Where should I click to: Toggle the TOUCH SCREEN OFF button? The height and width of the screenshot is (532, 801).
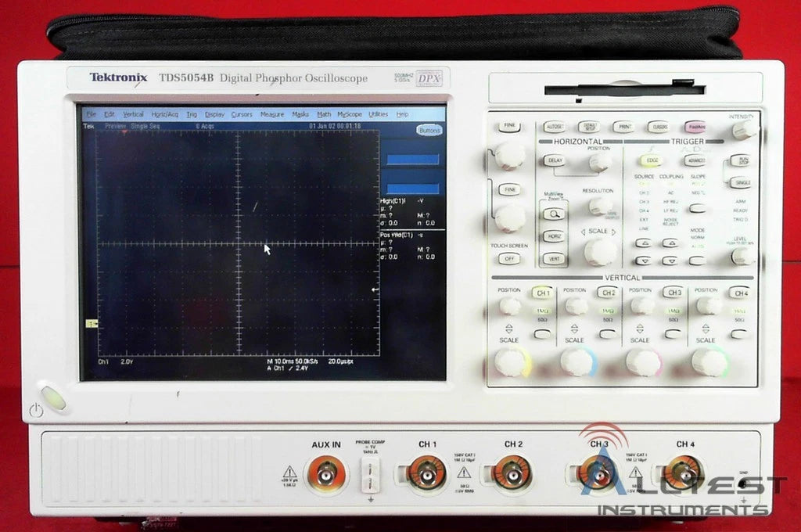509,259
